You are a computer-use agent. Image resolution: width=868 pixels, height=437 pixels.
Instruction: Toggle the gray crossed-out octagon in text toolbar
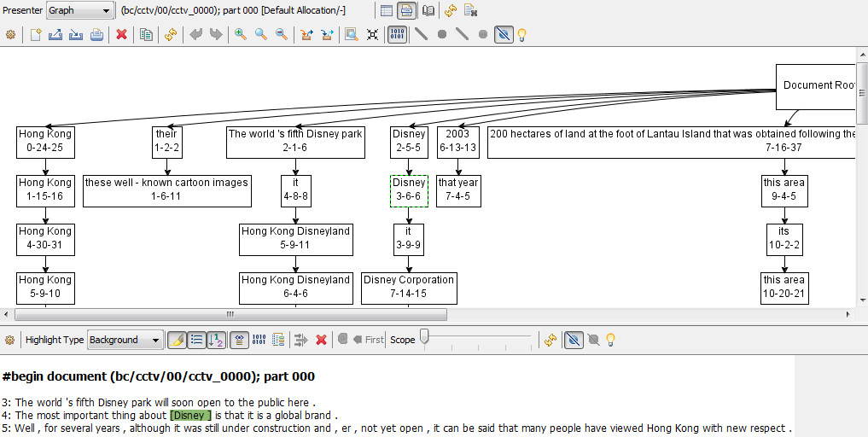click(593, 340)
